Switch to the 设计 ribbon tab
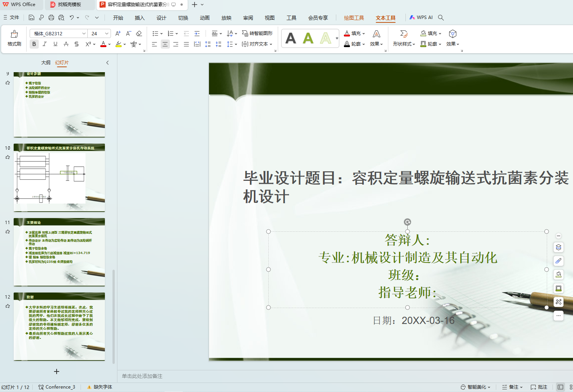 tap(161, 18)
